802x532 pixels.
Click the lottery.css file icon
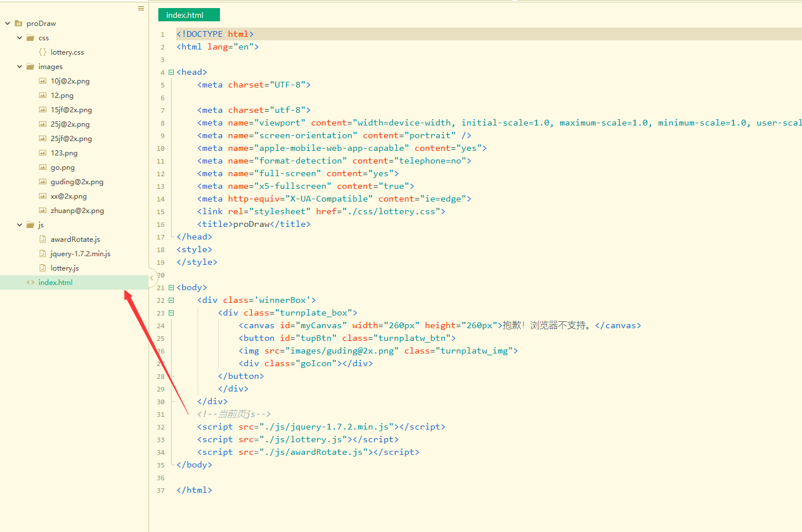click(43, 52)
